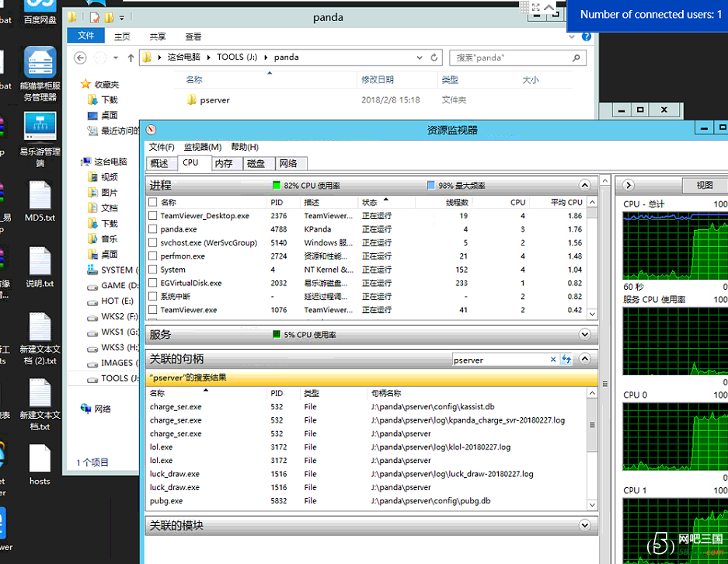Open the quick access toolbar dropdown
The width and height of the screenshot is (728, 564).
pos(122,18)
